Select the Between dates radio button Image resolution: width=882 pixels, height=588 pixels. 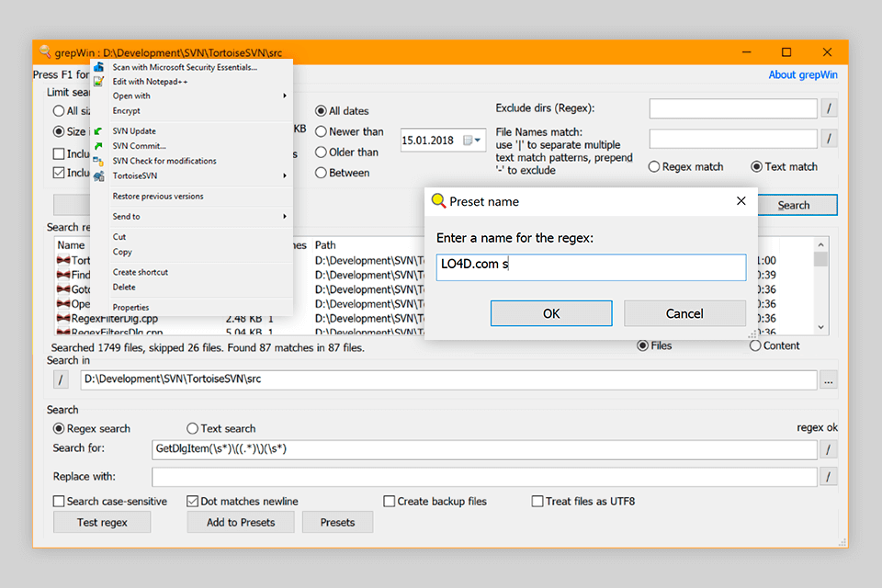[x=321, y=173]
